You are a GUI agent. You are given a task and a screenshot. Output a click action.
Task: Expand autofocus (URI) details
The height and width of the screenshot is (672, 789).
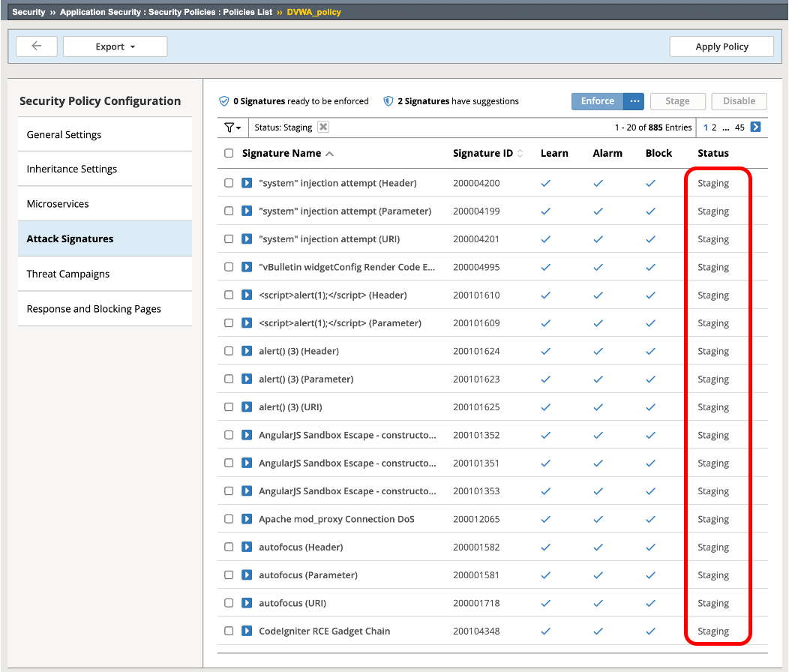pyautogui.click(x=247, y=602)
